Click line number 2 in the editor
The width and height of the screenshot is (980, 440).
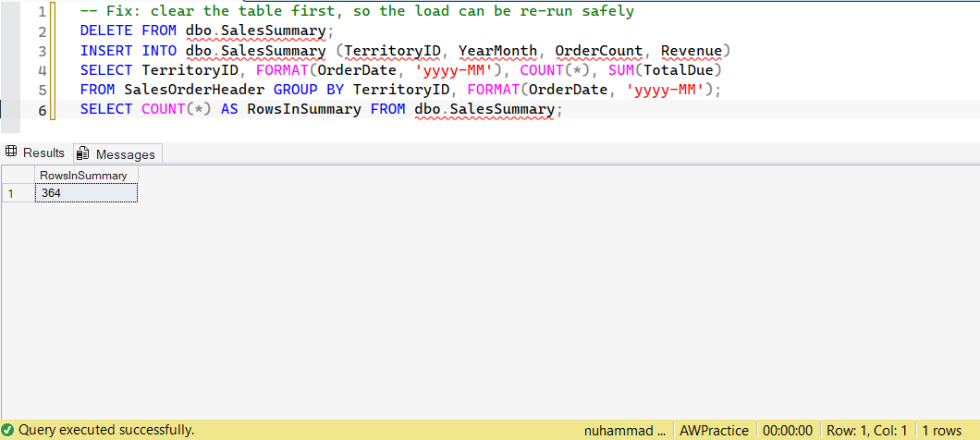42,31
